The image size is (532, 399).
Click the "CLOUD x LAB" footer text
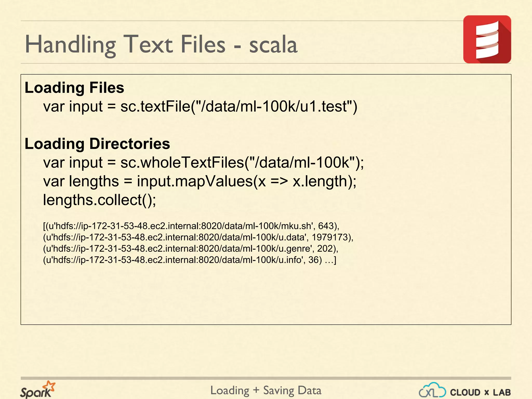[480, 392]
